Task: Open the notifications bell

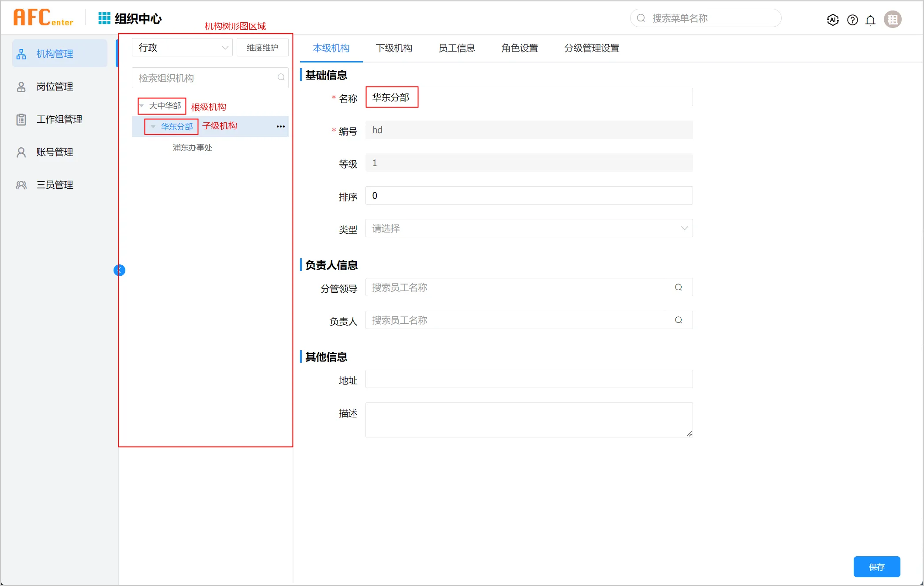Action: pos(870,20)
